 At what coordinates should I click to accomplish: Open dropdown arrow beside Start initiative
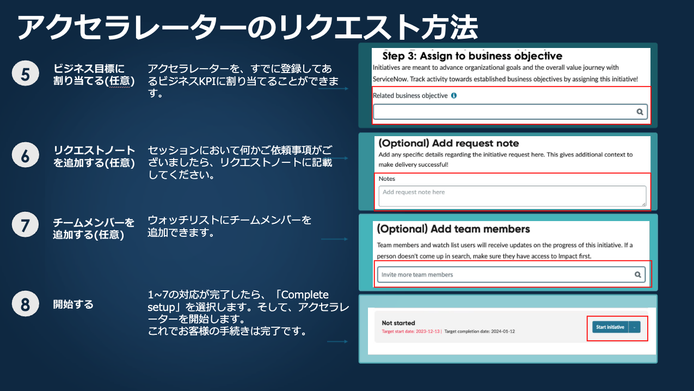click(x=634, y=327)
